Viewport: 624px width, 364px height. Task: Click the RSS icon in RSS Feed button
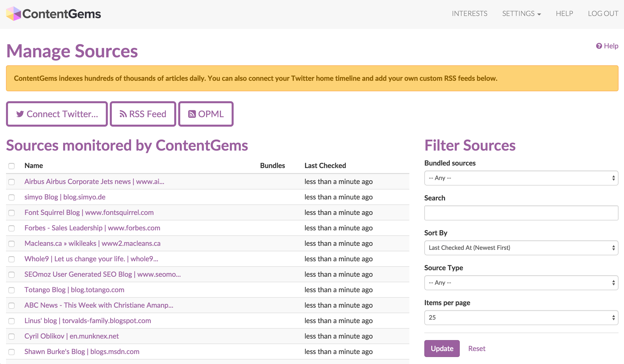(x=123, y=114)
